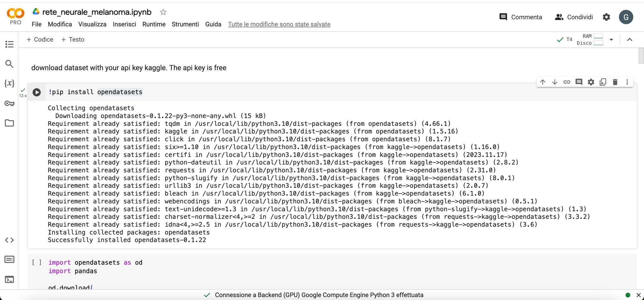Open the Modifica menu
Image resolution: width=644 pixels, height=300 pixels.
pyautogui.click(x=60, y=24)
